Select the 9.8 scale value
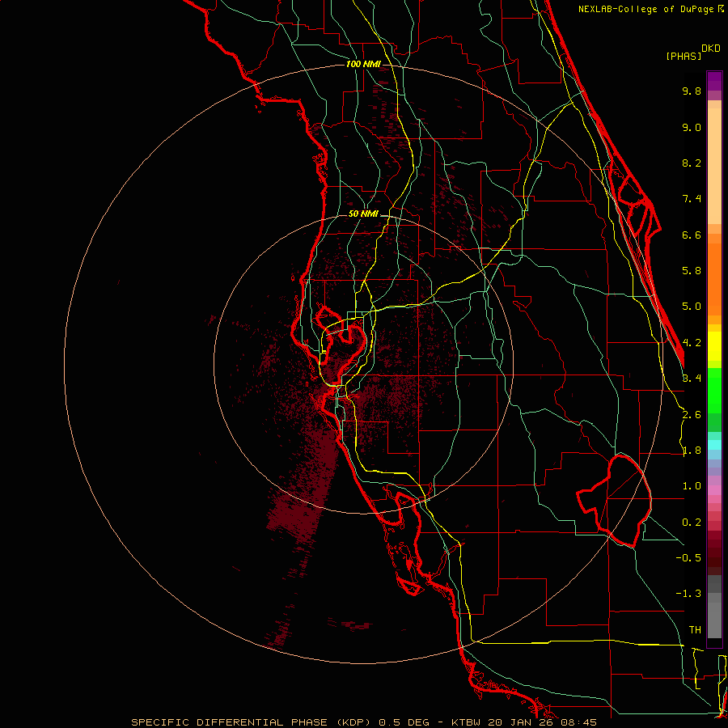Viewport: 728px width, 728px height. 692,91
